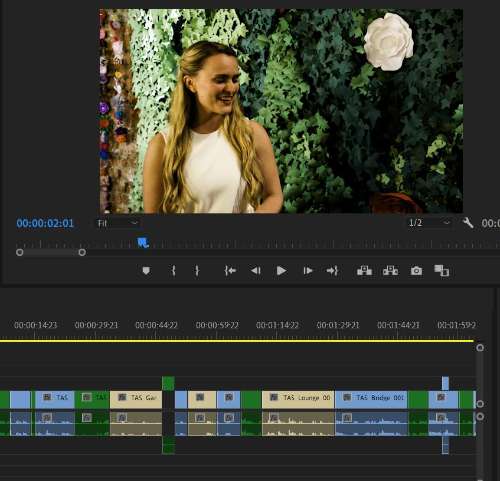Click the 00:01:29:21 mark on timeline ruler
Screen dimensions: 500x481
[338, 325]
